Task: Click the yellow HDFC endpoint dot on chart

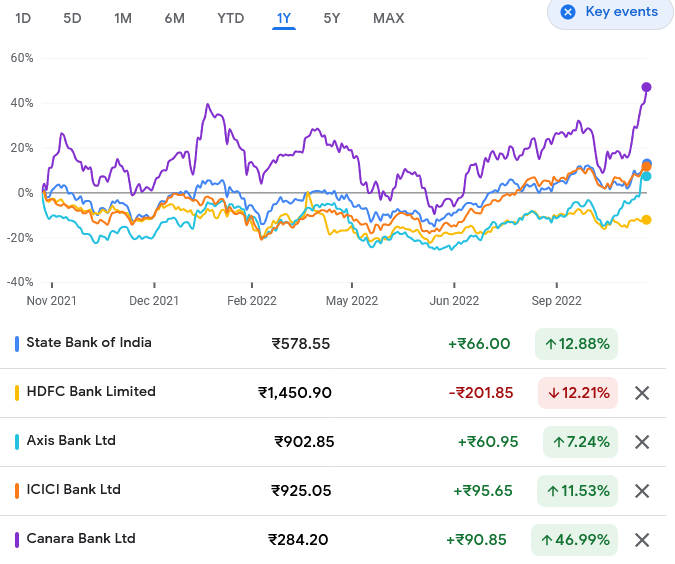Action: pyautogui.click(x=646, y=220)
